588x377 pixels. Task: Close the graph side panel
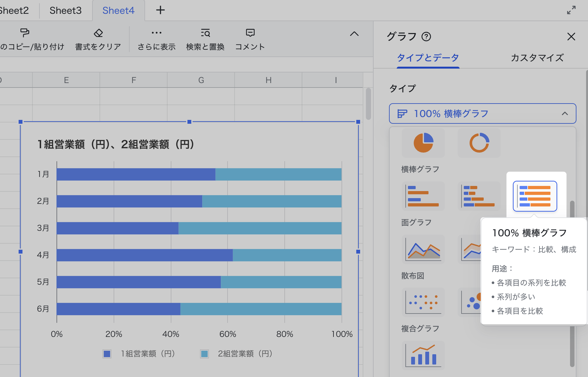pos(571,37)
